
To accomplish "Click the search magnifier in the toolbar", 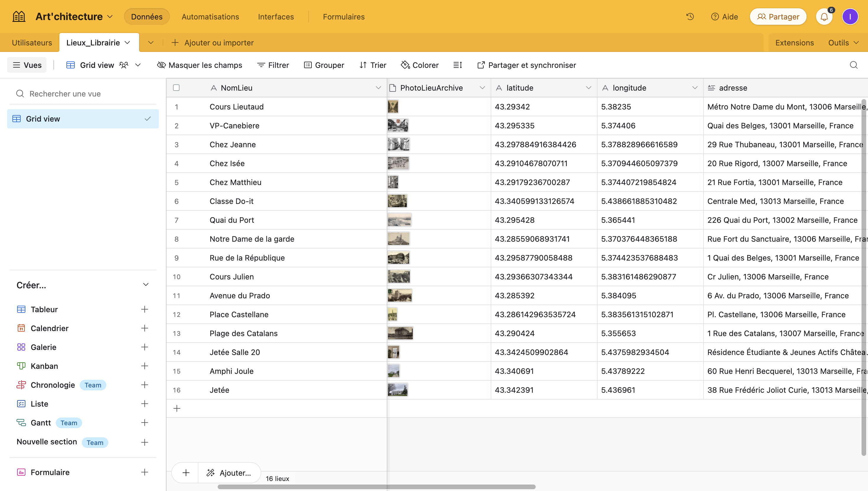I will (854, 65).
